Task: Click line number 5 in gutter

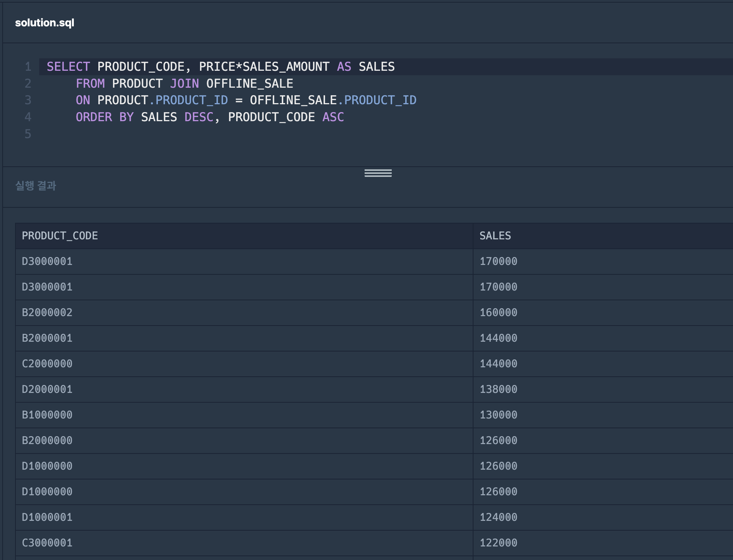Action: pos(28,134)
